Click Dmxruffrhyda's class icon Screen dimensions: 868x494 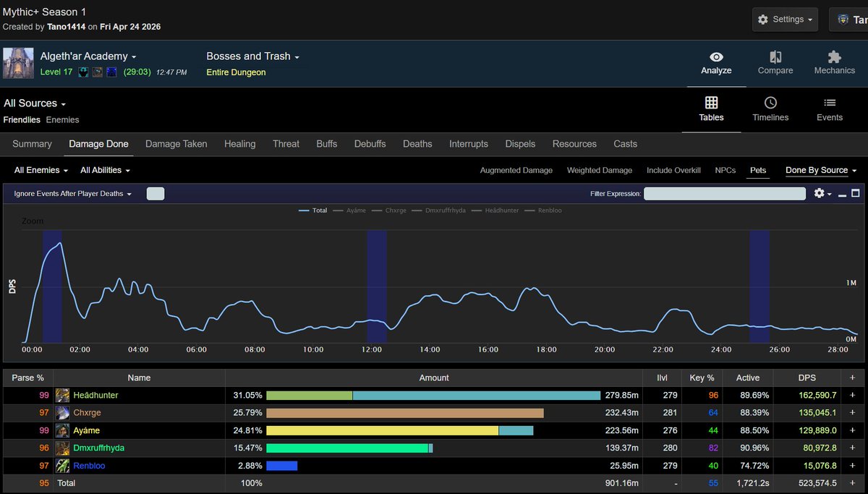[x=63, y=448]
